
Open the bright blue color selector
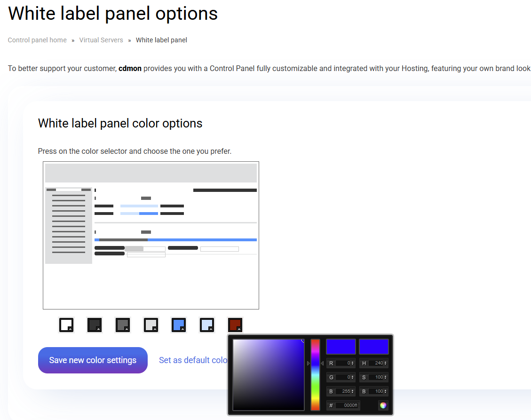click(179, 325)
